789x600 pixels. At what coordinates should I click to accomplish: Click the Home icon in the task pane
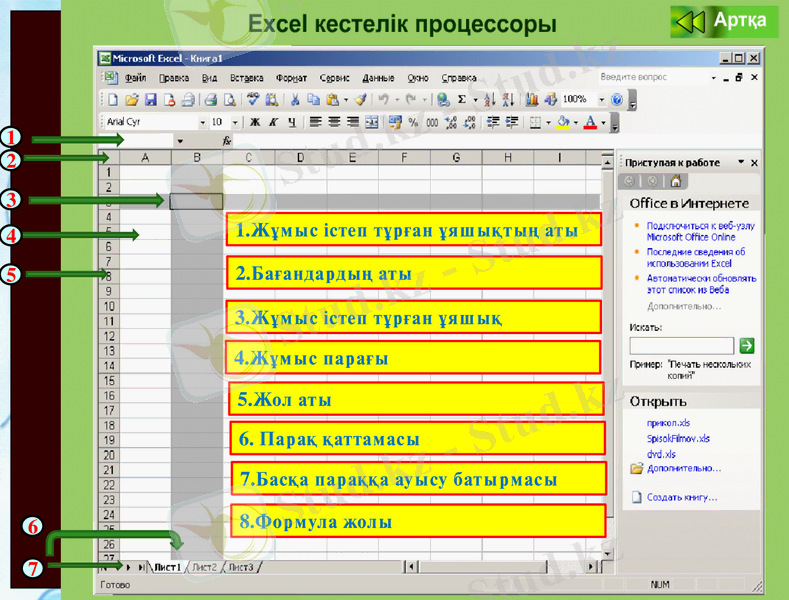coord(676,181)
